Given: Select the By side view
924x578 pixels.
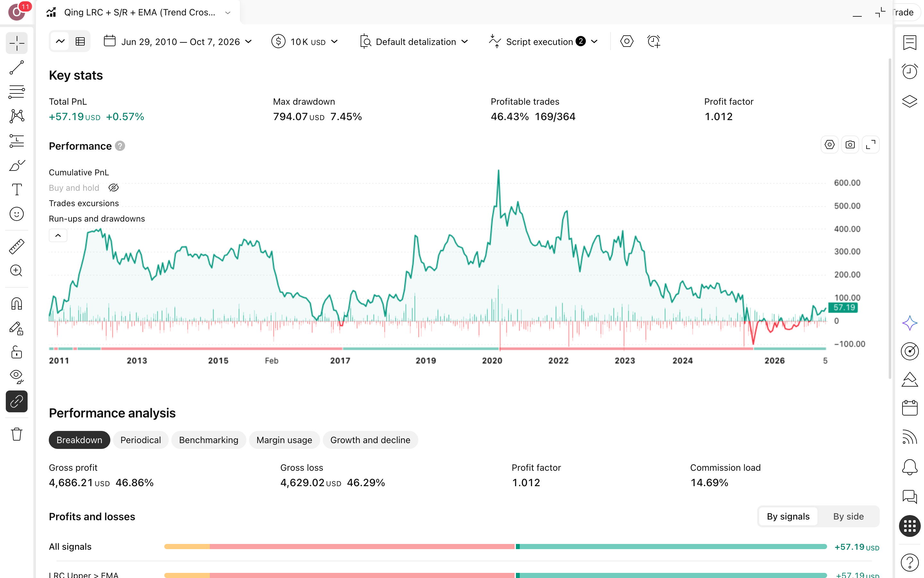Looking at the screenshot, I should coord(848,516).
